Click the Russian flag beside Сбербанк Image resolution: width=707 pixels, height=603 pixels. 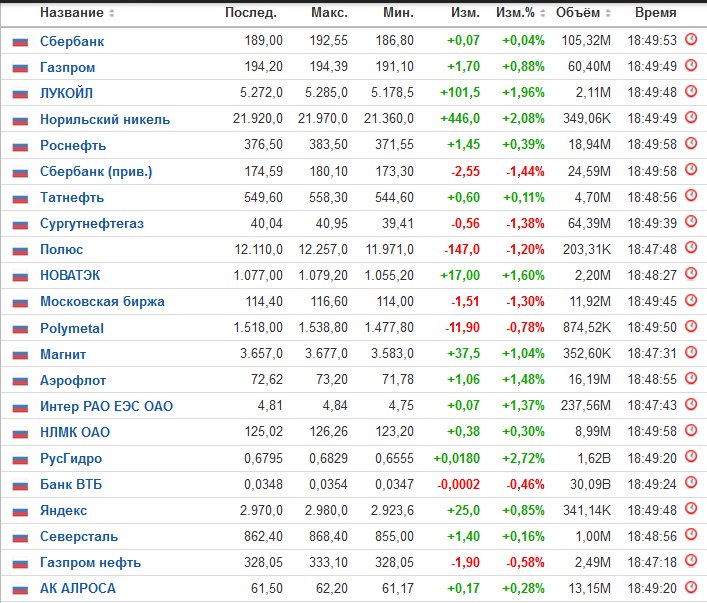[20, 41]
